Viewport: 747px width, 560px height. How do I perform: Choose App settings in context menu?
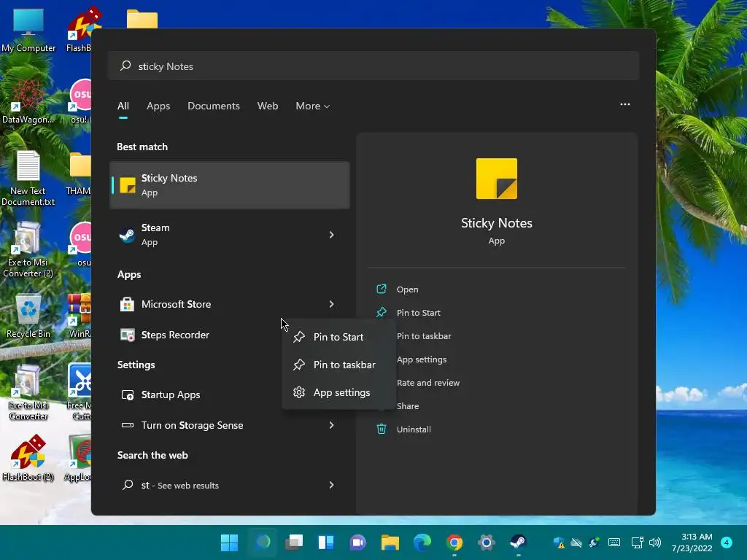point(338,392)
